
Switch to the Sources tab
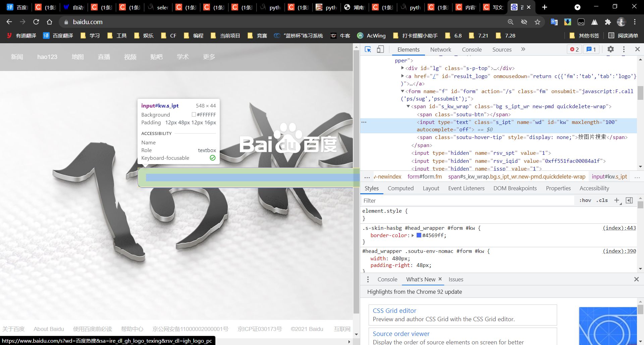point(502,50)
